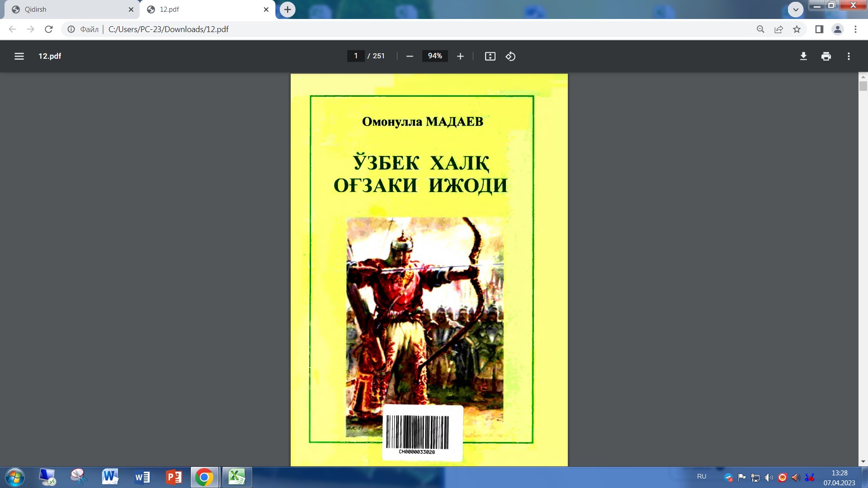
Task: Bookmark this tab with star icon
Action: coord(797,29)
